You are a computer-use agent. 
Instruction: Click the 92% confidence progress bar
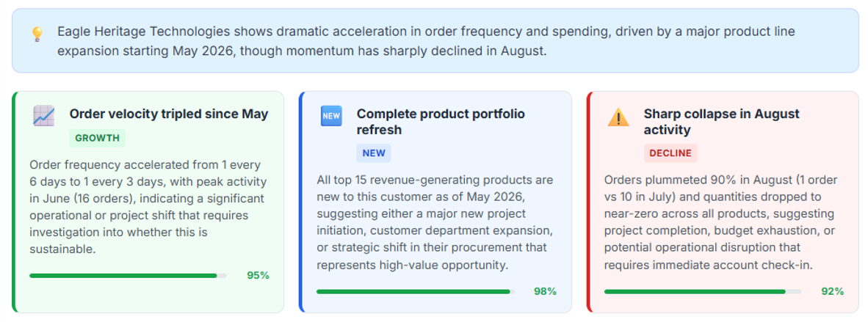pos(703,291)
